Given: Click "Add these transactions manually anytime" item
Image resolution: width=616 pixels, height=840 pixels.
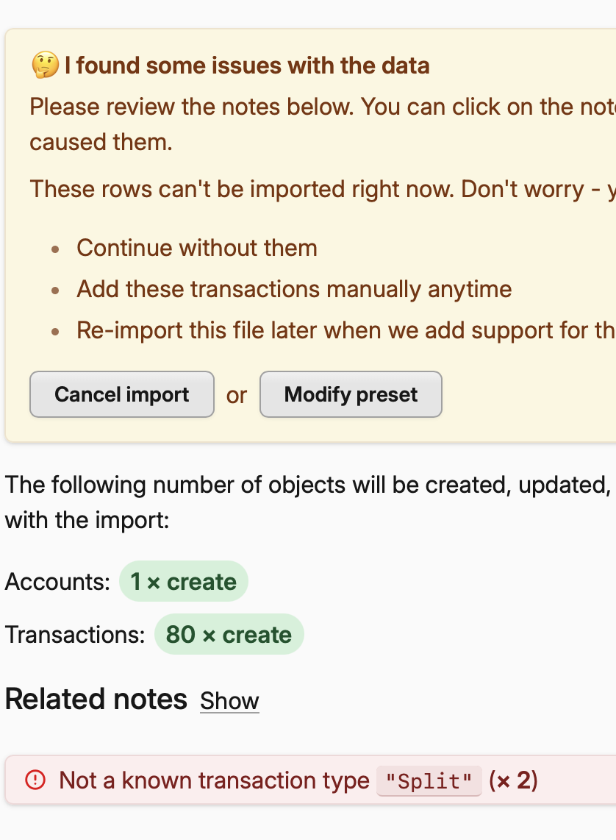Looking at the screenshot, I should click(294, 289).
